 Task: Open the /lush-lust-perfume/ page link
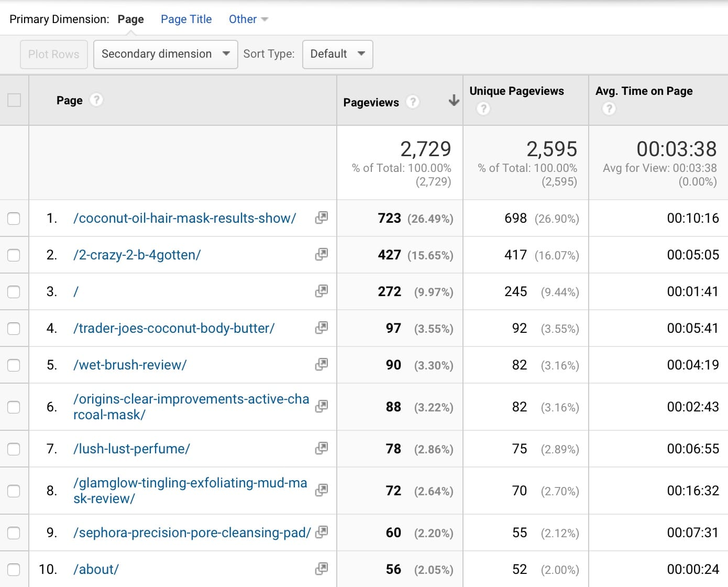(x=131, y=449)
